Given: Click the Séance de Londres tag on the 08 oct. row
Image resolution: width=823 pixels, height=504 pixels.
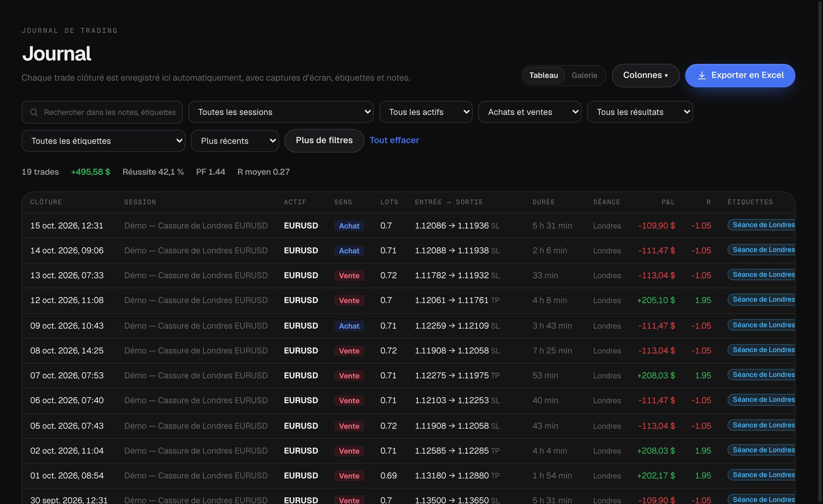Looking at the screenshot, I should pos(762,350).
